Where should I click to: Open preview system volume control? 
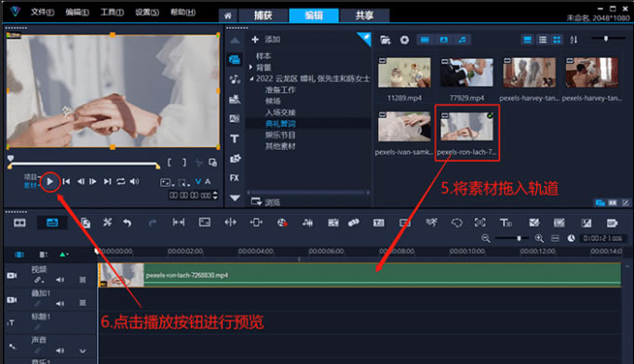134,182
